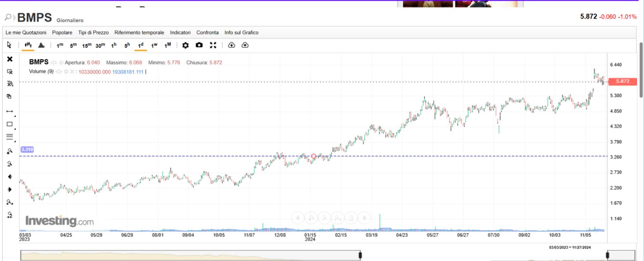Click the left arrow in left sidebar
The width and height of the screenshot is (644, 261).
pyautogui.click(x=9, y=177)
